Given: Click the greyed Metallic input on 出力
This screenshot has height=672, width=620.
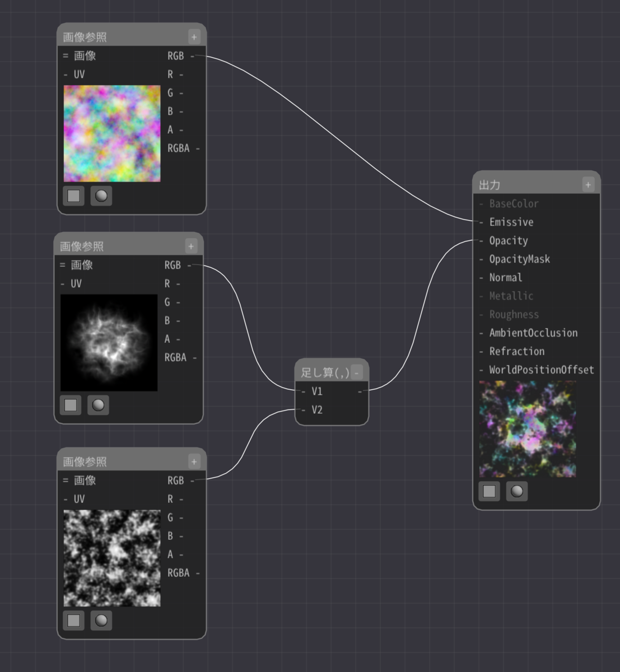Looking at the screenshot, I should pyautogui.click(x=507, y=296).
